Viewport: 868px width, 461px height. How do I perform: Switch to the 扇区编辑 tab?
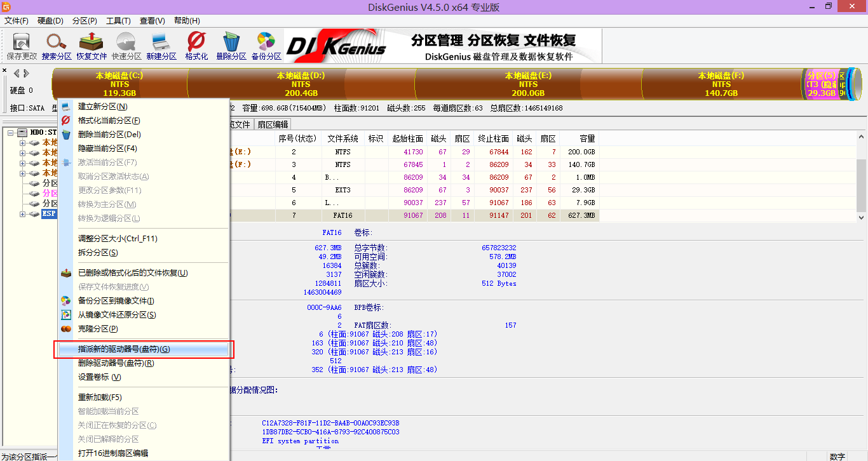(272, 124)
